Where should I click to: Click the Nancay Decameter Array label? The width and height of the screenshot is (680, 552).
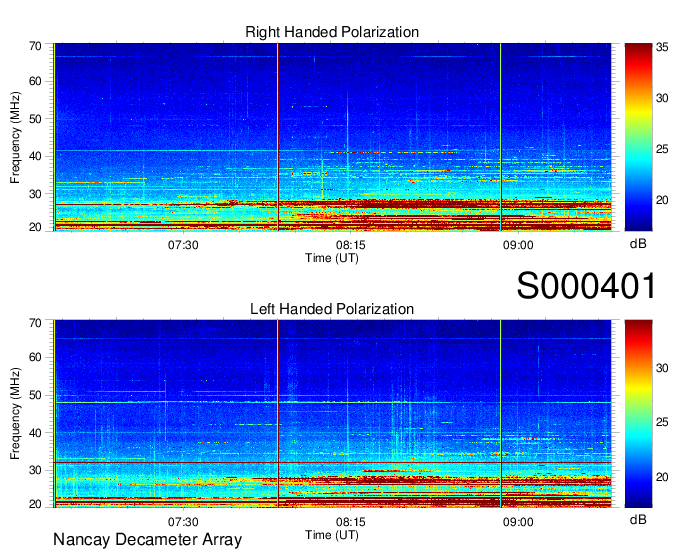point(147,540)
